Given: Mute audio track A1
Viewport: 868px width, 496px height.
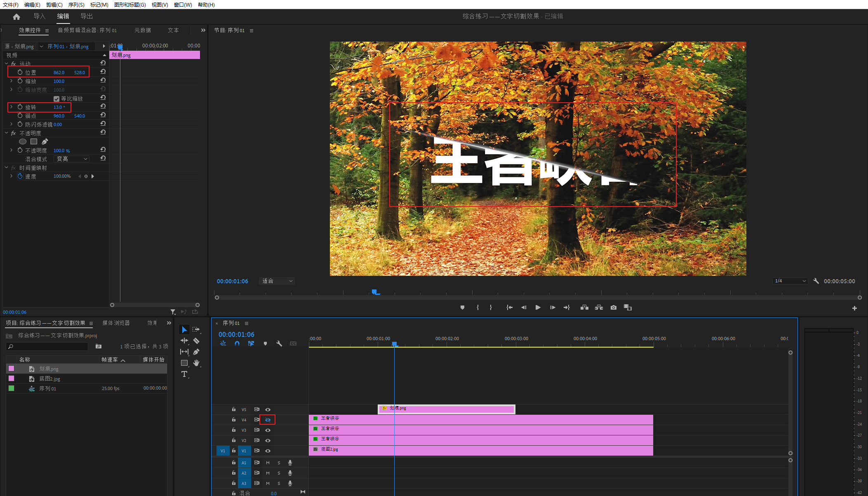Looking at the screenshot, I should [268, 463].
